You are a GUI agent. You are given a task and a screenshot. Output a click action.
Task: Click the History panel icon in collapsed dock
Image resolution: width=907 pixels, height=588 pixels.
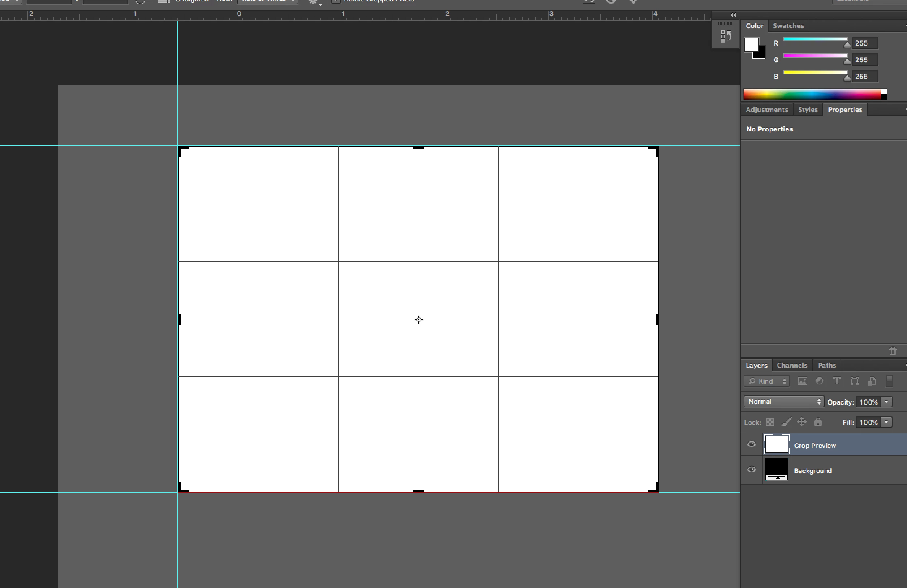[x=726, y=36]
